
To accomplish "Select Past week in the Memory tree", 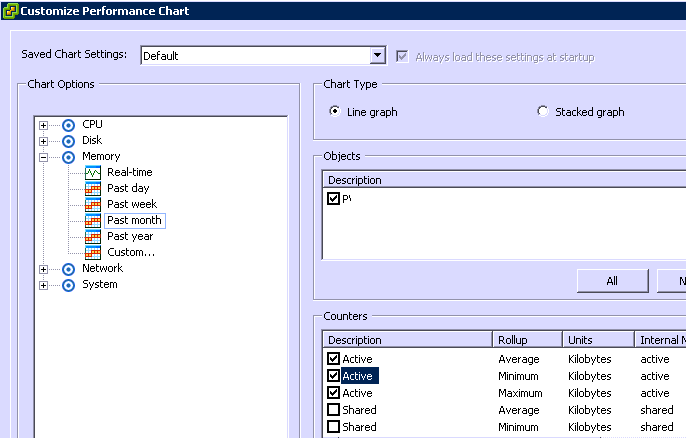I will [131, 204].
